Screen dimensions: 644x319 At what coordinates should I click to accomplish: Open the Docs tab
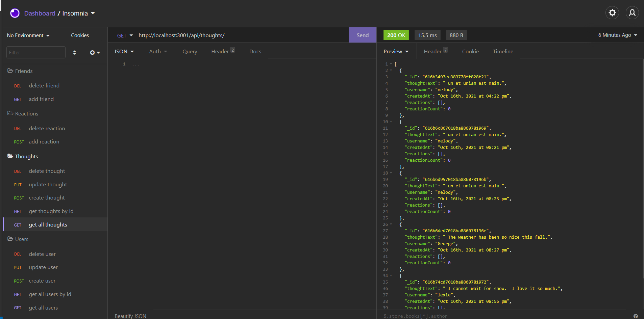point(255,52)
